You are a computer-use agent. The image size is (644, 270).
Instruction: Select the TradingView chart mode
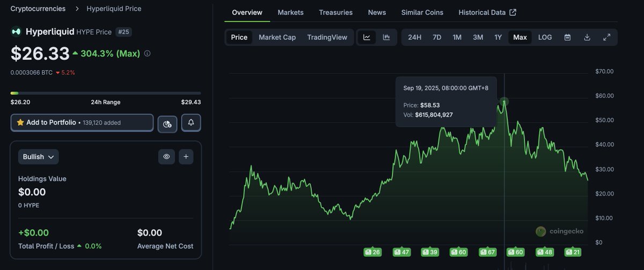(327, 37)
